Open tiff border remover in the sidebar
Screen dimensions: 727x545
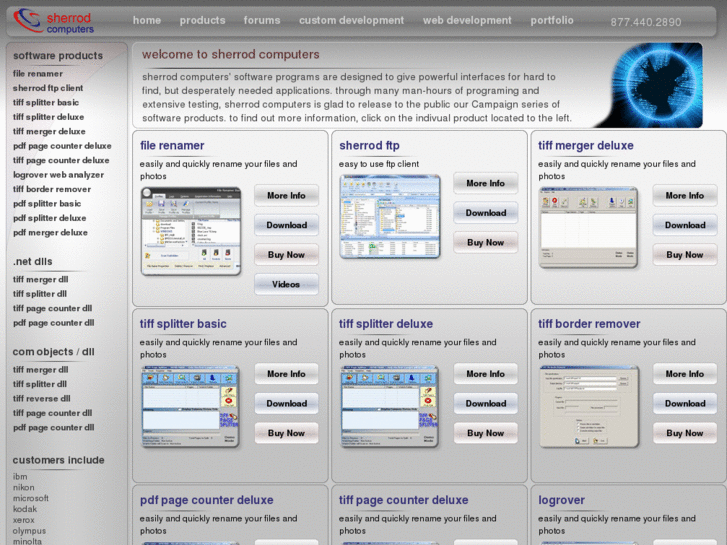coord(52,189)
